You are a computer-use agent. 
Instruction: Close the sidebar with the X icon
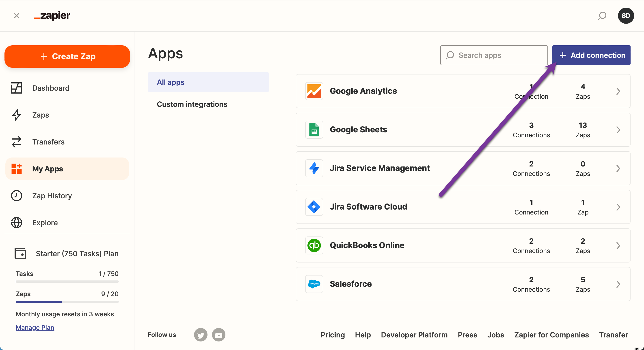[x=17, y=16]
